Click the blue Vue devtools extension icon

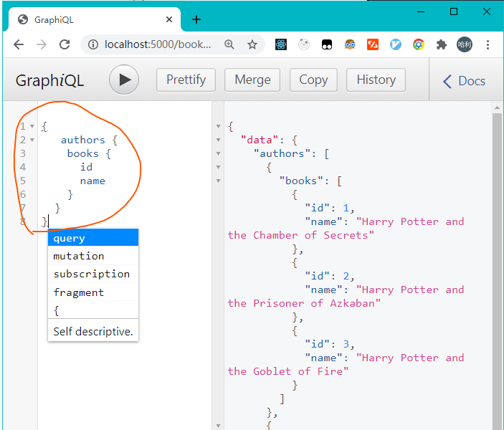[396, 44]
